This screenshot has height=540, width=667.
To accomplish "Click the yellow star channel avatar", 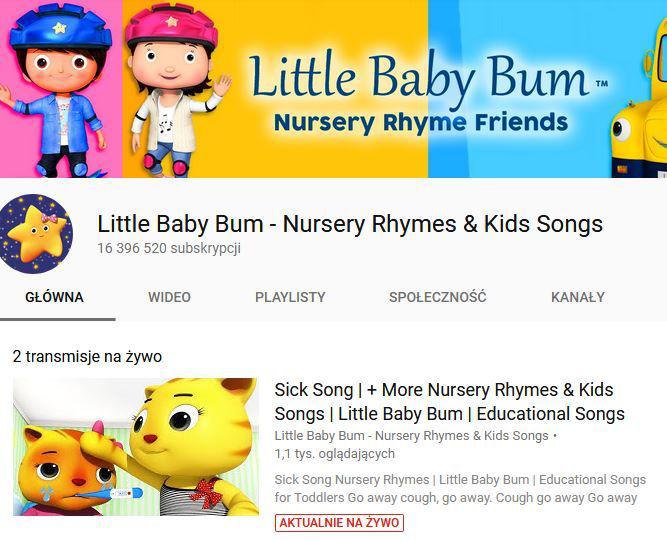I will coord(36,234).
